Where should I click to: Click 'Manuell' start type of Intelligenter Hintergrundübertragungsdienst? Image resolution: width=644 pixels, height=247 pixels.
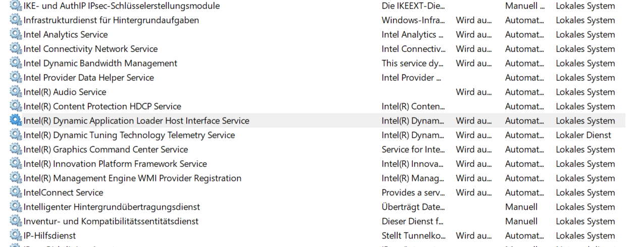click(521, 207)
